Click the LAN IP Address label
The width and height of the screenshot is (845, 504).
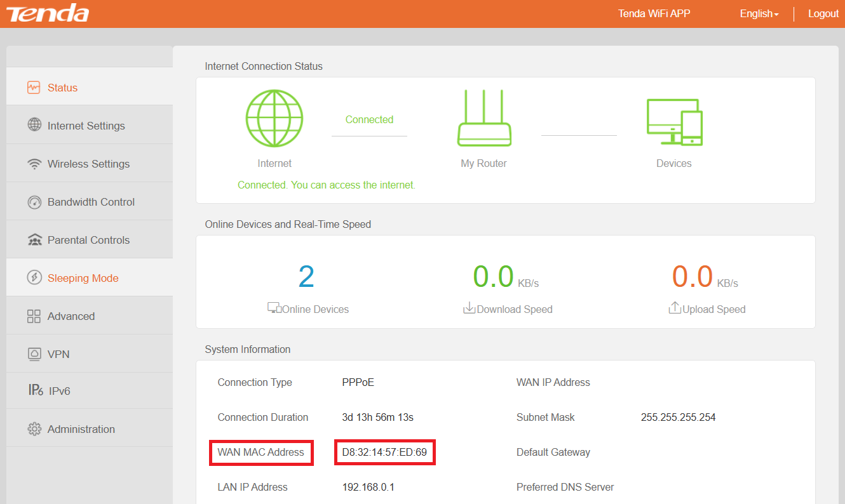252,487
